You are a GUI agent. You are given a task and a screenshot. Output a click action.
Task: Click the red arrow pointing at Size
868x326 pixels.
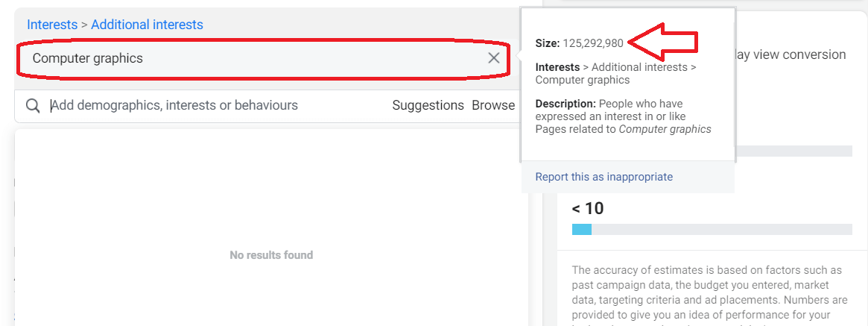(662, 41)
